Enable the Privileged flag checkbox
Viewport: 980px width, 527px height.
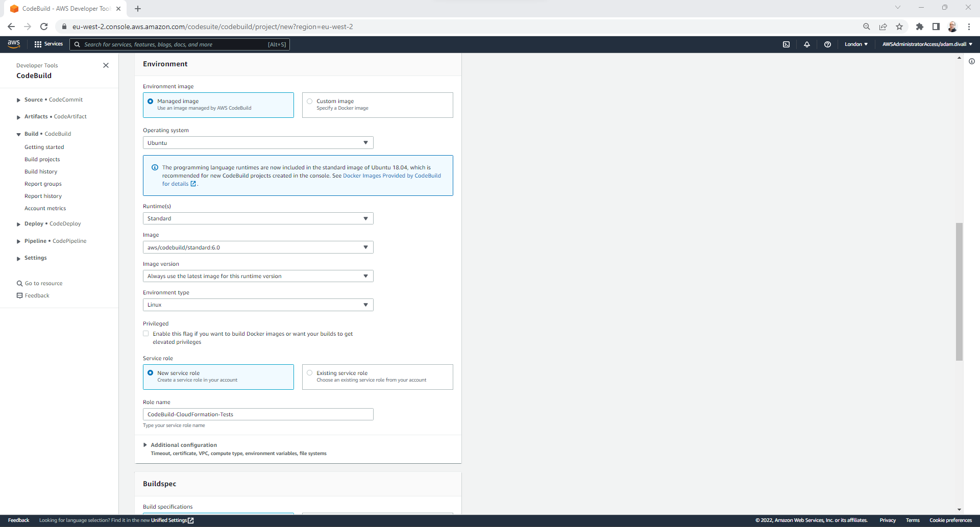tap(146, 334)
